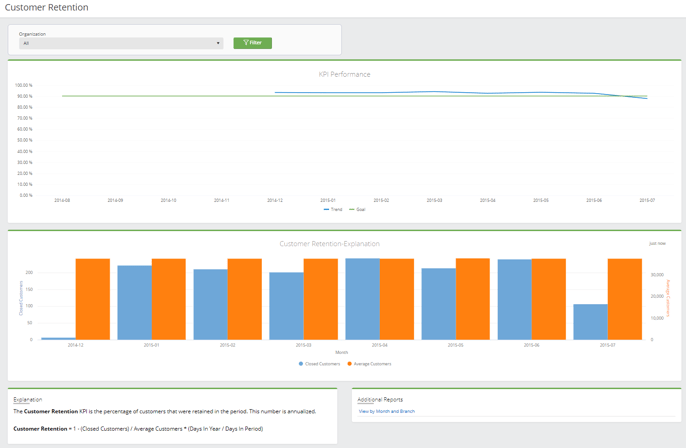Click the orange bar for 2014-12
The height and width of the screenshot is (448, 686).
point(93,299)
